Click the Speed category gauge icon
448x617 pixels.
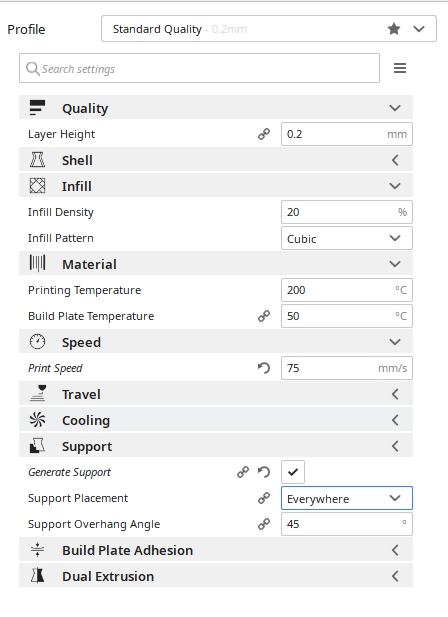point(37,342)
